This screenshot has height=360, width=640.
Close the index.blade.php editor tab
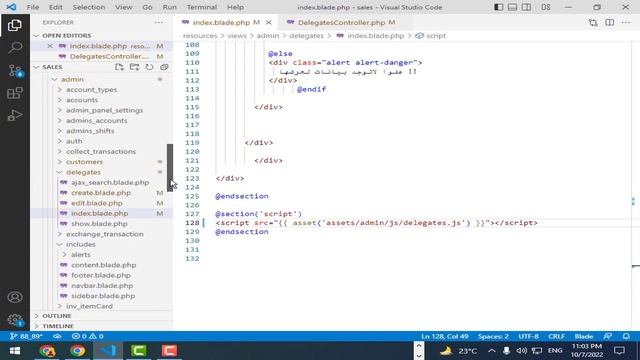[x=269, y=22]
